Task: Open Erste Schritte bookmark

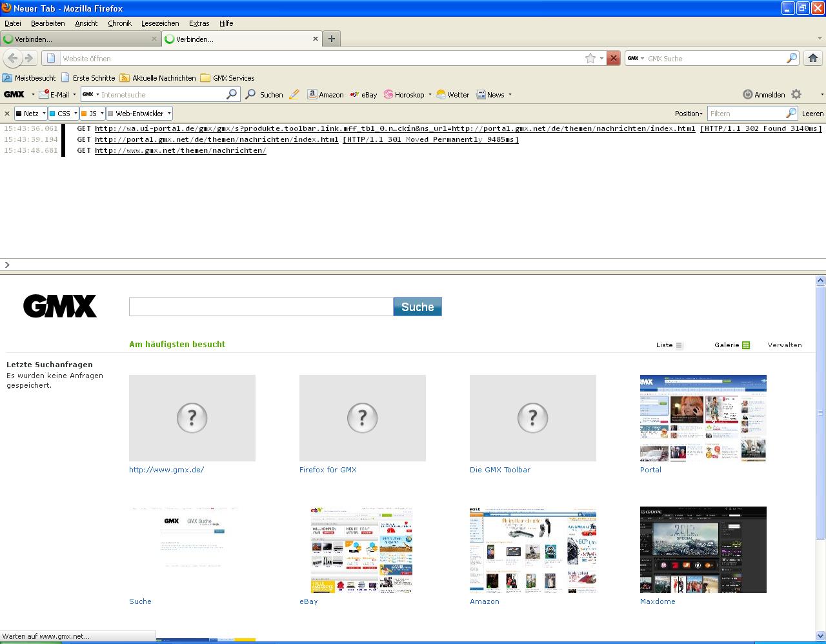Action: (x=88, y=78)
